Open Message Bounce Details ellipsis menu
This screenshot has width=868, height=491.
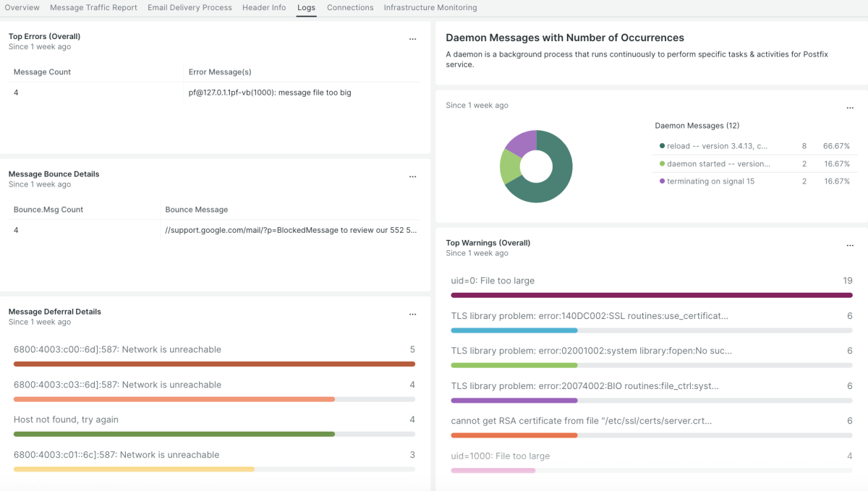(x=413, y=176)
